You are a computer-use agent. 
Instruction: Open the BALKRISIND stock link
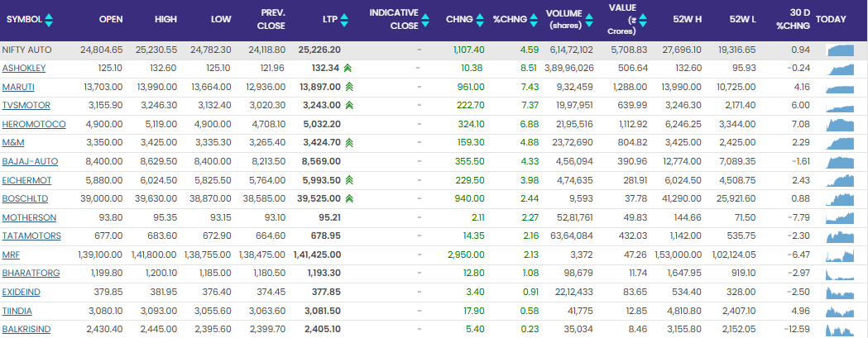click(x=26, y=330)
